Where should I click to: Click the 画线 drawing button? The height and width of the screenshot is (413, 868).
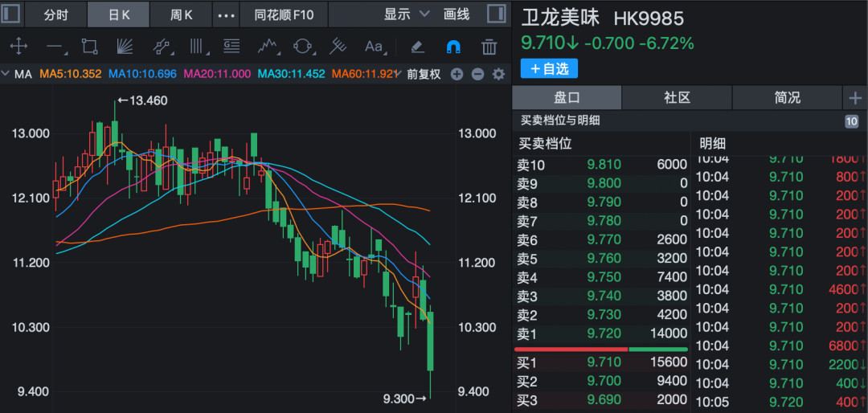457,14
